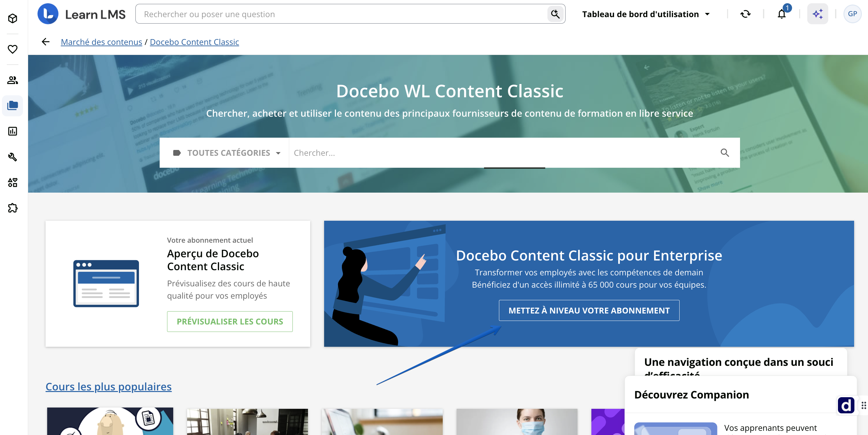Click global search magnifier icon
The width and height of the screenshot is (868, 435).
[x=555, y=14]
